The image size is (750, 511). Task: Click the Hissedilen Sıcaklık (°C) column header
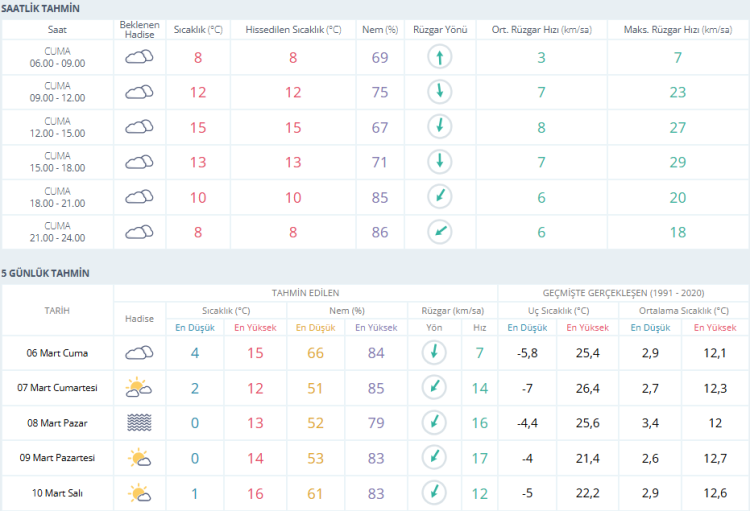point(293,30)
